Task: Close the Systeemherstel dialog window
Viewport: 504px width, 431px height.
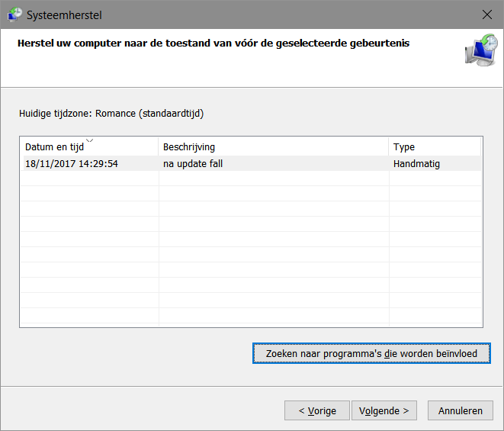Action: 486,14
